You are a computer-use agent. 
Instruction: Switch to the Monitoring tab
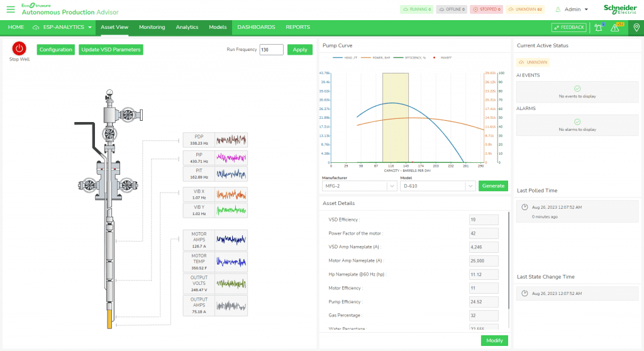coord(152,28)
